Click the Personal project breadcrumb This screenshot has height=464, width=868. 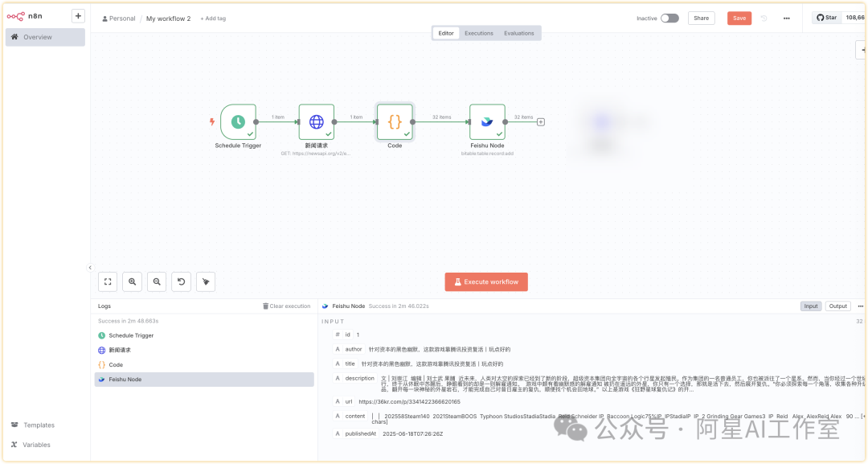118,18
